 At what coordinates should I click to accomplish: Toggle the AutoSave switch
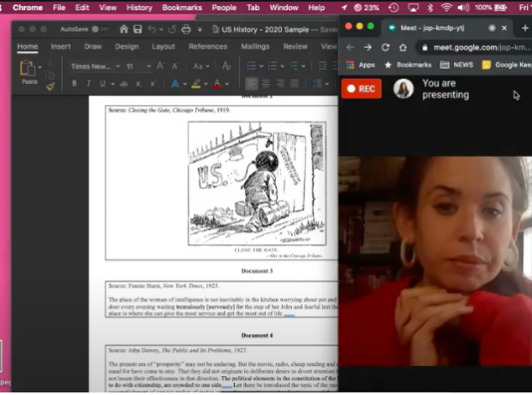click(x=100, y=29)
